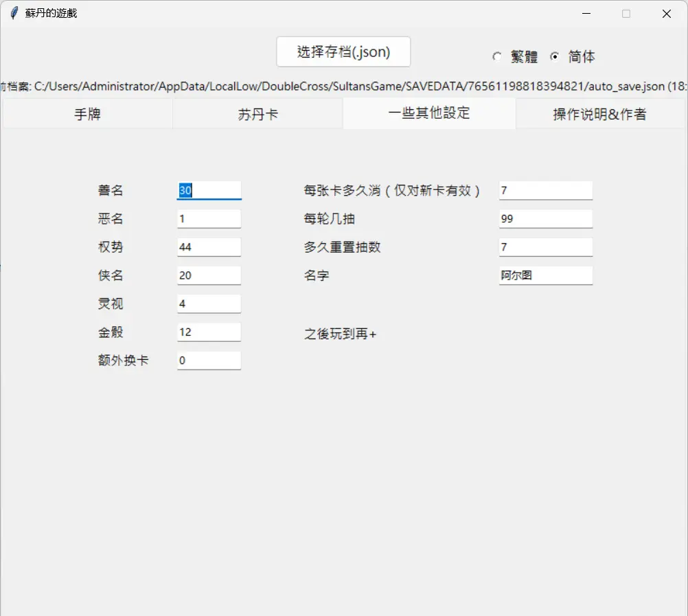Image resolution: width=688 pixels, height=616 pixels.
Task: Select the 简体 radio button
Action: [x=555, y=57]
